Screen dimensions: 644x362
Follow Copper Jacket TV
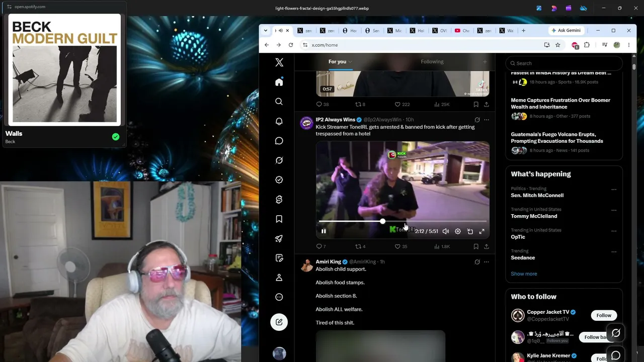[x=604, y=315]
